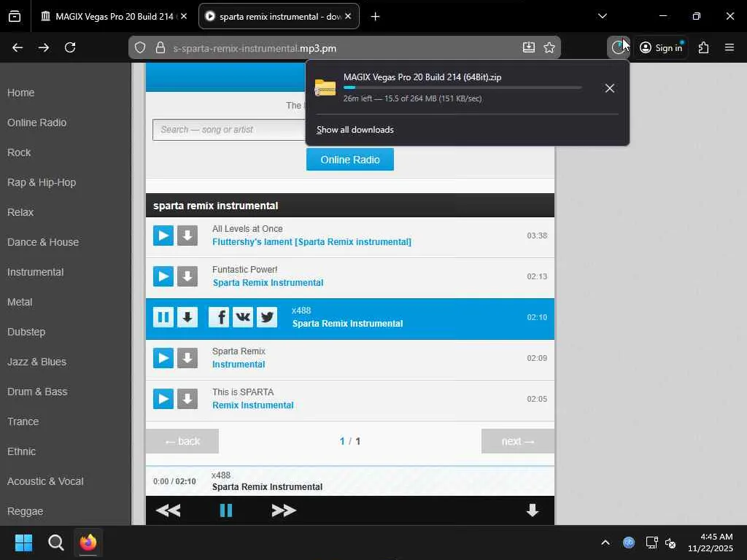Open Windows Start menu
Viewport: 747px width, 560px height.
coord(23,542)
